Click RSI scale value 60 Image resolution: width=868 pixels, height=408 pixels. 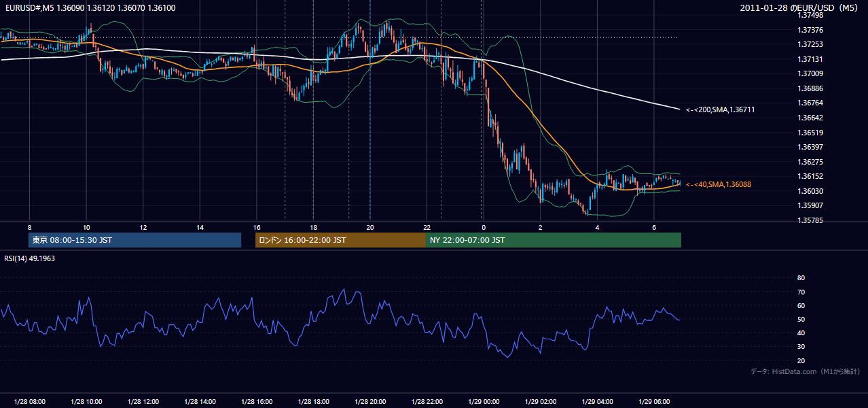click(801, 305)
